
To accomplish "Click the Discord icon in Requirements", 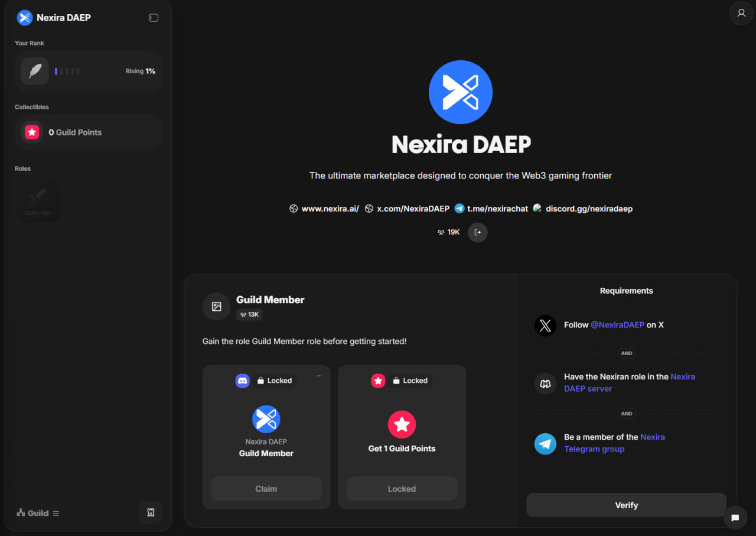I will point(545,383).
